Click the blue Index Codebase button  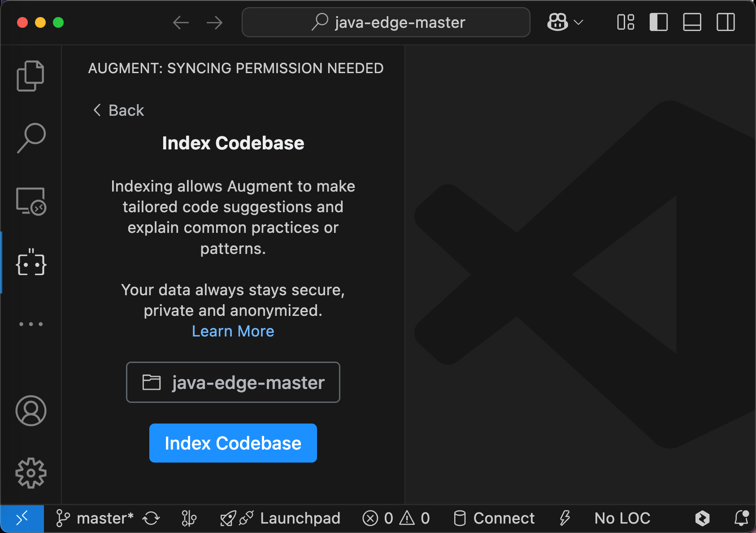[x=233, y=443]
